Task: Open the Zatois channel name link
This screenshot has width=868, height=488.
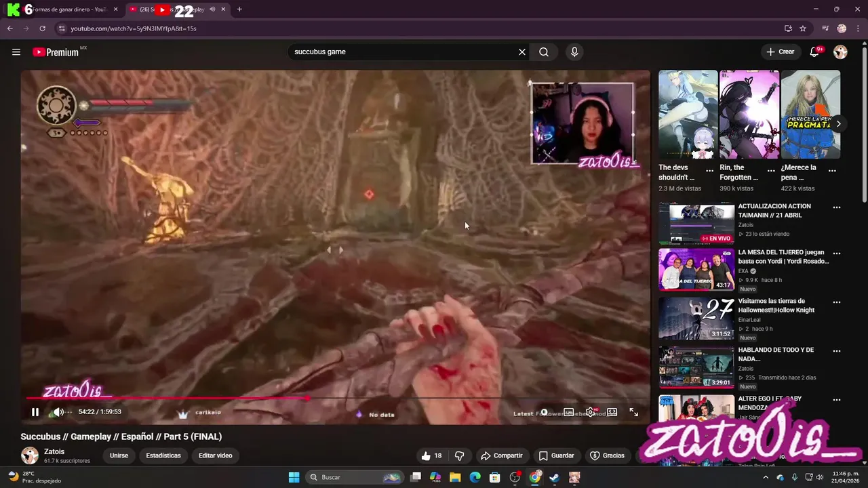Action: 54,451
